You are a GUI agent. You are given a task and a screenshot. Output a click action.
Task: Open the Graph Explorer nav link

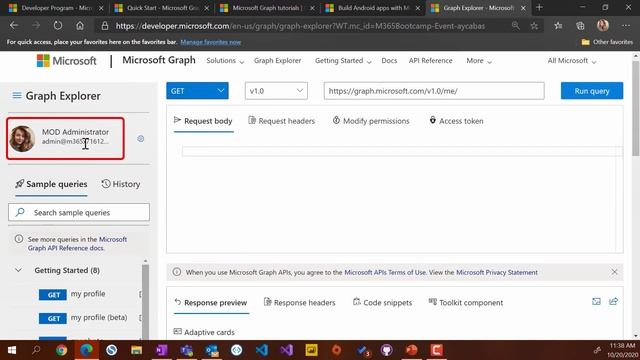pyautogui.click(x=278, y=61)
